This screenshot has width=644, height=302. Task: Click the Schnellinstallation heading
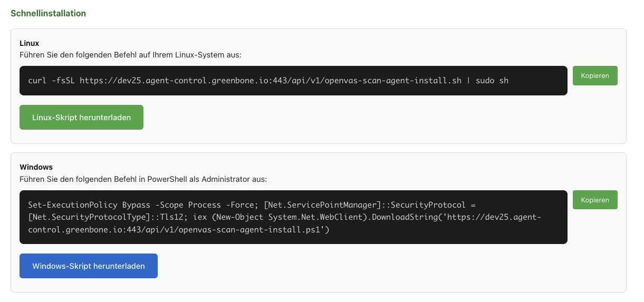pos(48,14)
